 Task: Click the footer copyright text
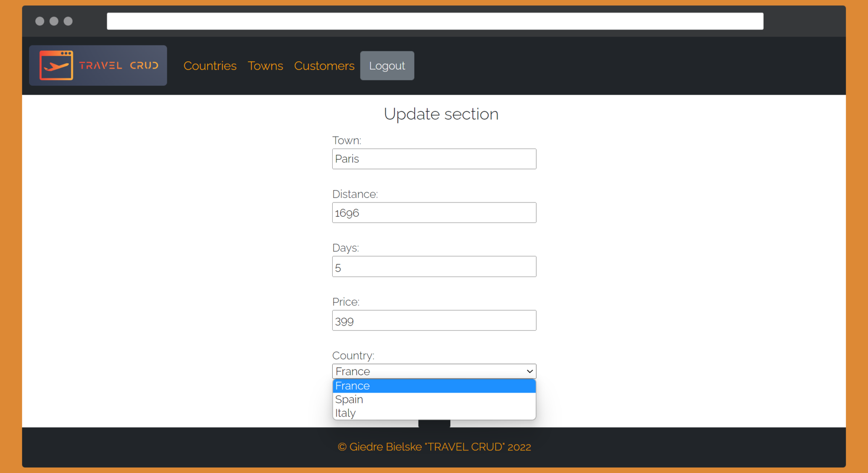pos(434,447)
